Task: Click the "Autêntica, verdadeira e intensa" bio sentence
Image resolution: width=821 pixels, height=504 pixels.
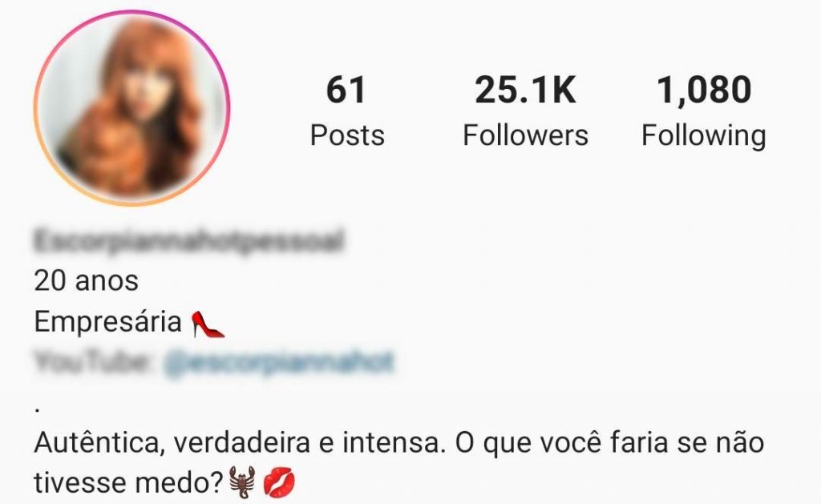Action: [240, 443]
